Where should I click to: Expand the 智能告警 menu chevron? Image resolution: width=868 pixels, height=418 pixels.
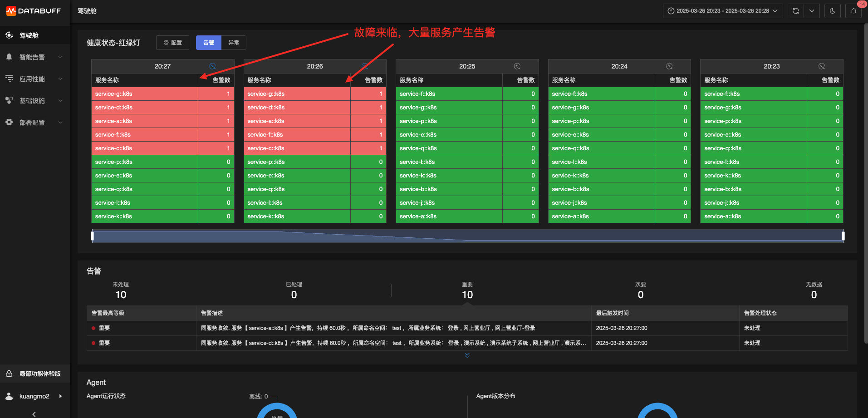click(60, 57)
